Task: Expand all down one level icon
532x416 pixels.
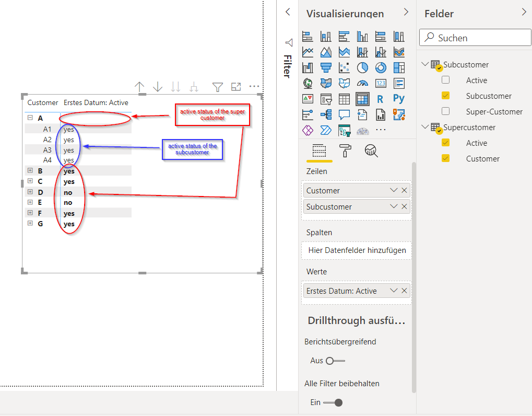Action: [x=194, y=87]
